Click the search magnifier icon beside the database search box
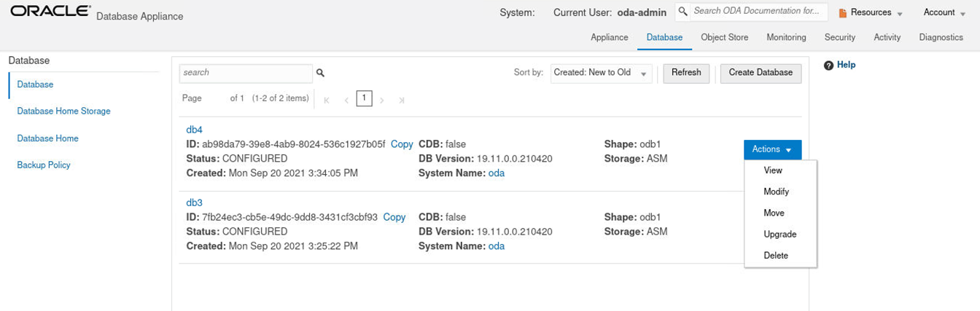The height and width of the screenshot is (311, 980). (320, 73)
